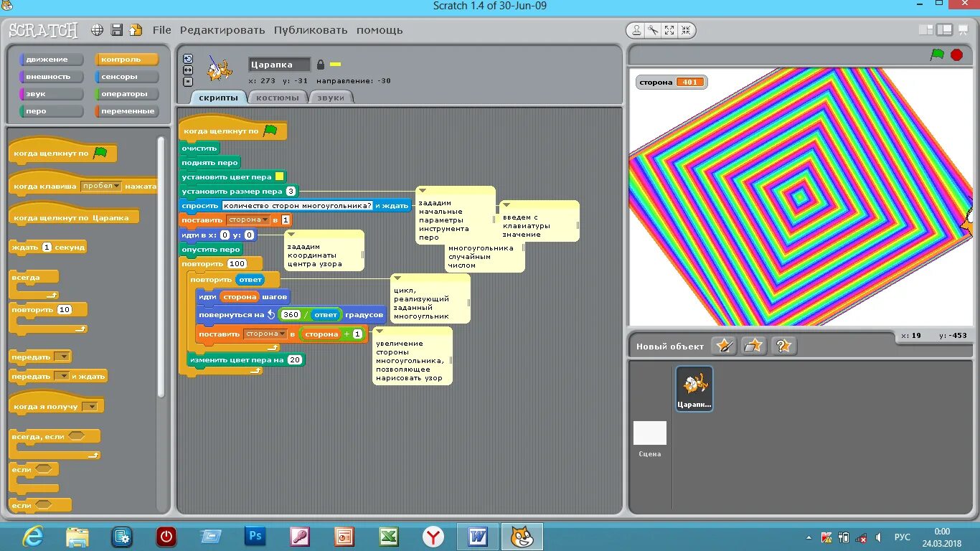980x551 pixels.
Task: Switch to full stage view
Action: [944, 30]
